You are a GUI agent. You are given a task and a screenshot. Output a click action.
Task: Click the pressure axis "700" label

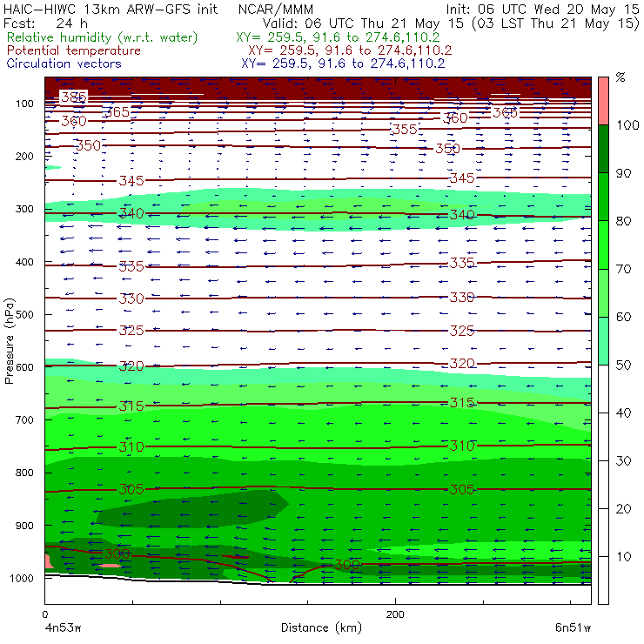pyautogui.click(x=24, y=419)
